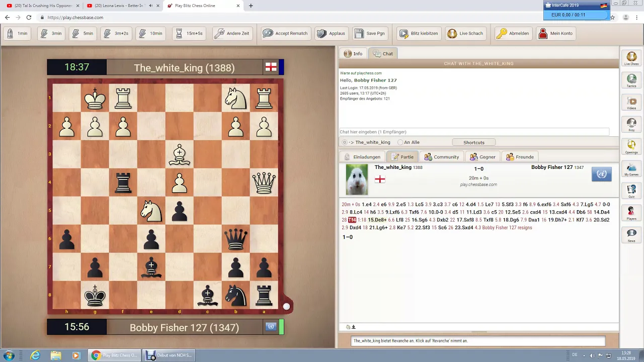The width and height of the screenshot is (644, 362).
Task: Click the England flag beside the top clock
Action: (x=271, y=67)
